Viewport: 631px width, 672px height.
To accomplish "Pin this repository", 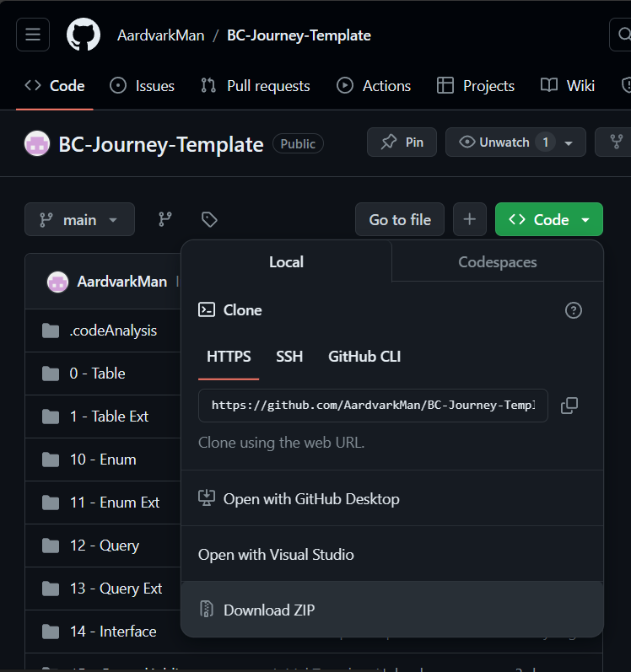I will [402, 142].
